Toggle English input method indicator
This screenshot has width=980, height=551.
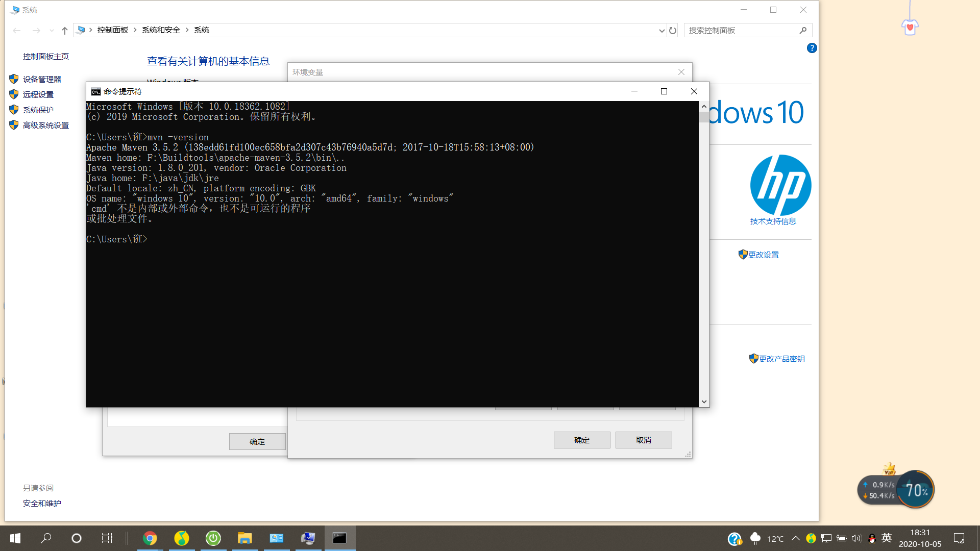pyautogui.click(x=887, y=538)
